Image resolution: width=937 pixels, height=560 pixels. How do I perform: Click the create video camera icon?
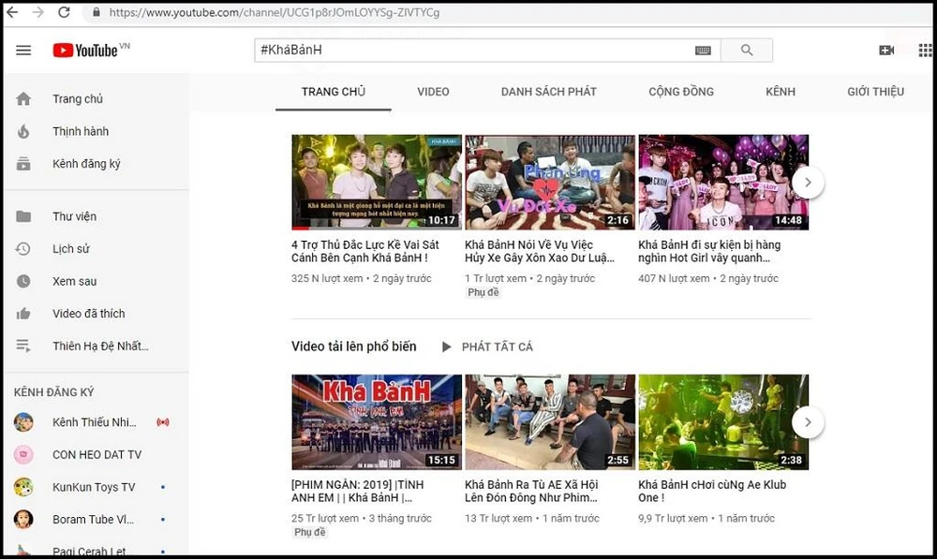886,51
